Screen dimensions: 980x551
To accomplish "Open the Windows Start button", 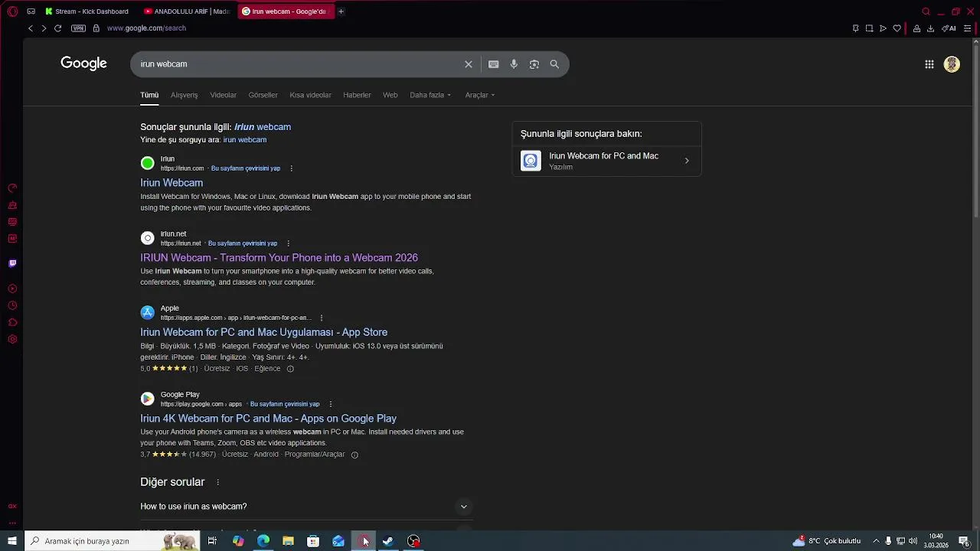I will coord(12,541).
